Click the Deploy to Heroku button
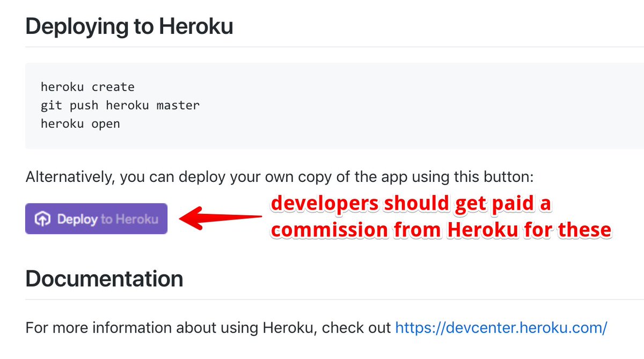This screenshot has height=359, width=644. (x=97, y=219)
